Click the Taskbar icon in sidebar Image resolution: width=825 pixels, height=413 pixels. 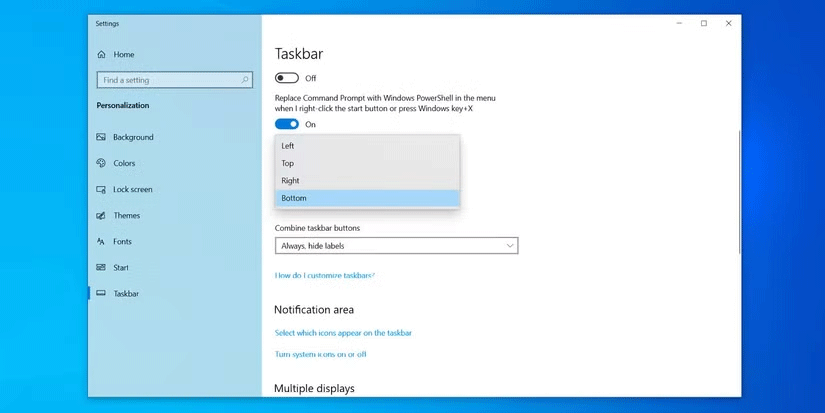point(101,293)
